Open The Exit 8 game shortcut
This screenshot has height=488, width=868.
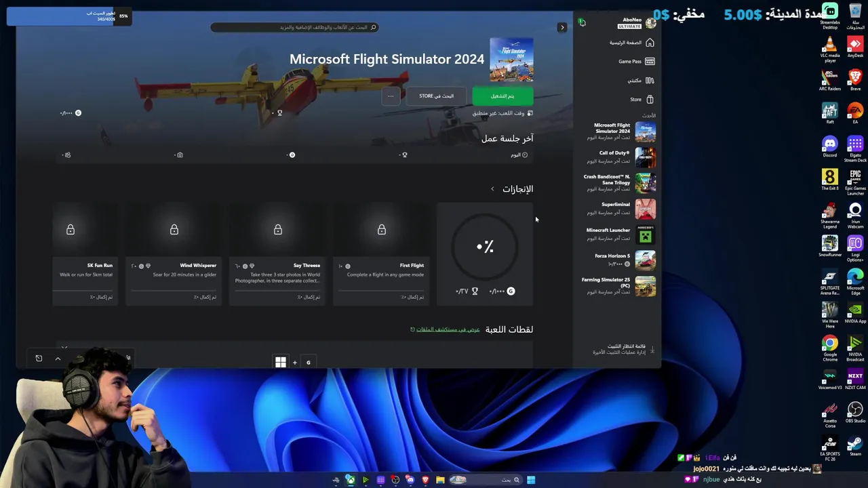click(830, 180)
